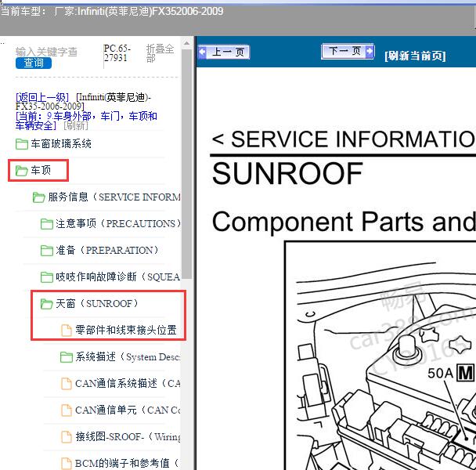Click document icon beside CAN通信单元

click(67, 410)
